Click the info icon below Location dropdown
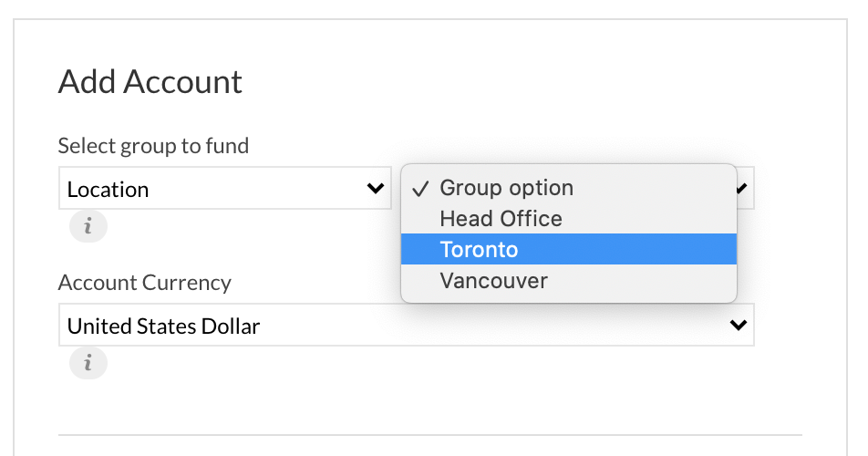Screen dimensions: 868x456 [88, 226]
